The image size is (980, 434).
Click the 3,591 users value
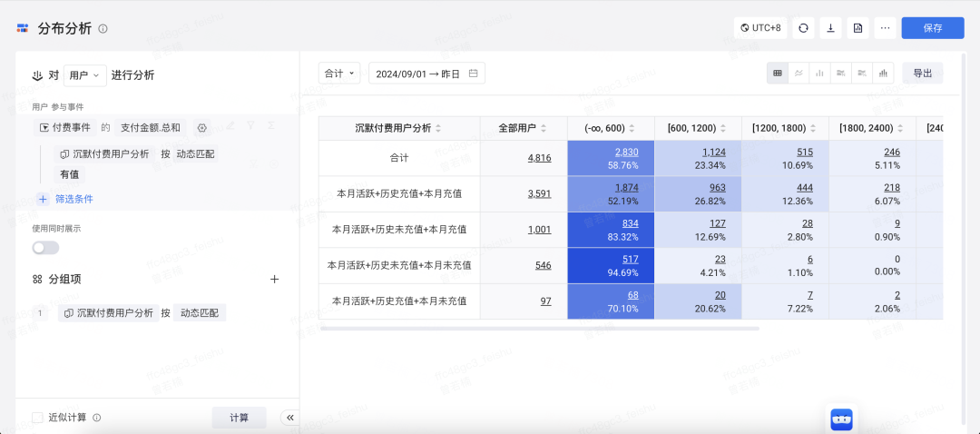[x=539, y=194]
